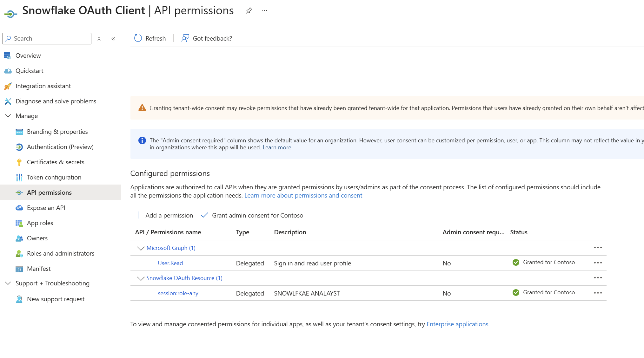The height and width of the screenshot is (358, 644).
Task: Click the Owners people icon
Action: [x=19, y=238]
